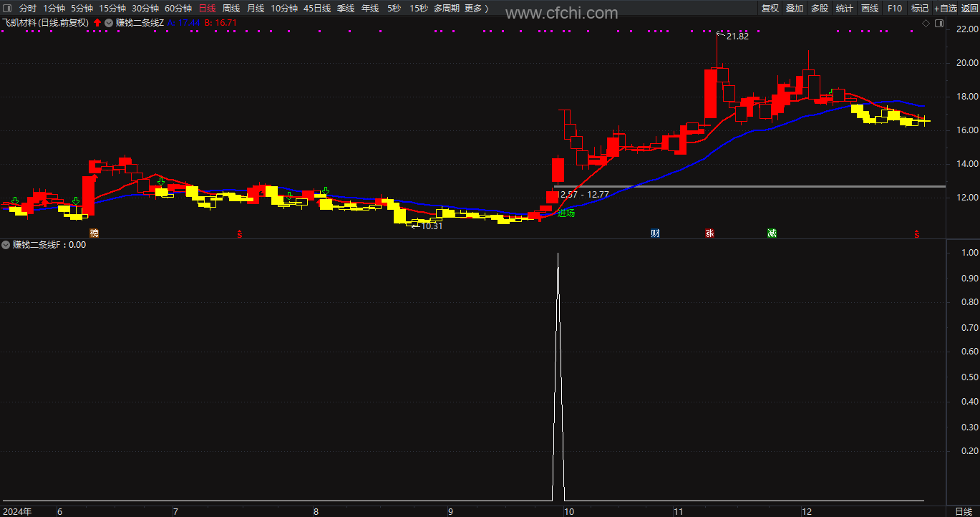The width and height of the screenshot is (980, 517).
Task: Select the 日线 daily period
Action: click(207, 9)
